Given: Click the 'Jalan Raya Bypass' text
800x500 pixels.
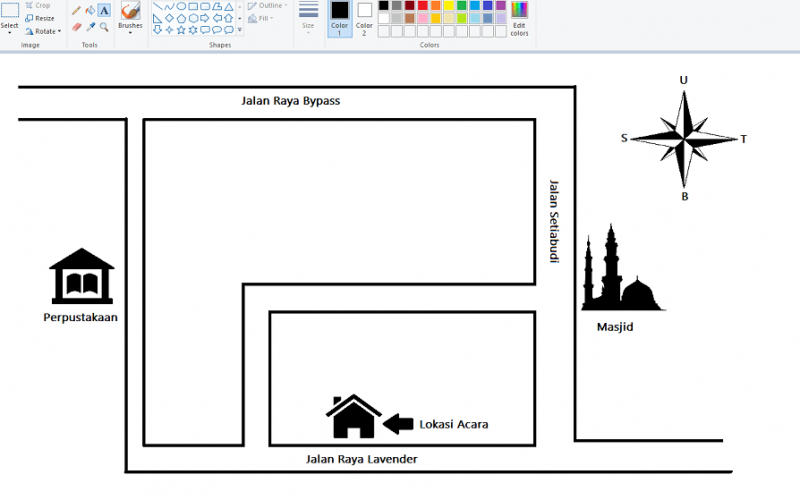Looking at the screenshot, I should (x=290, y=101).
